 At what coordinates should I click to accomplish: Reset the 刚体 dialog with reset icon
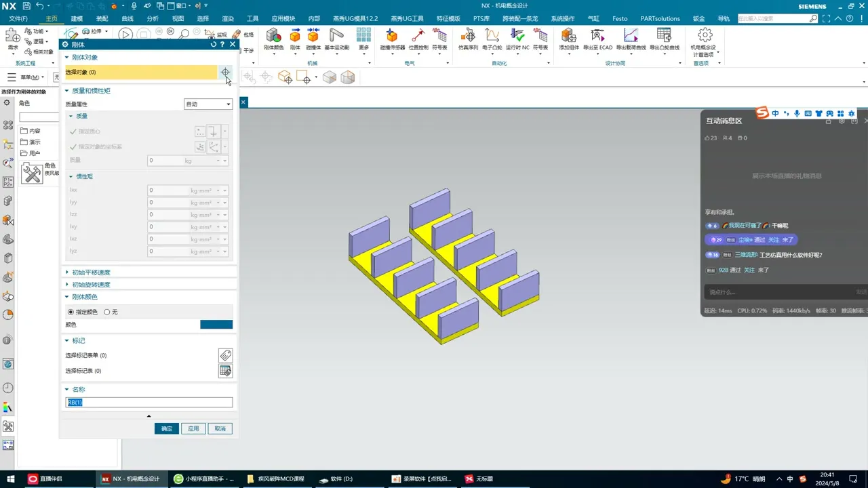click(214, 44)
